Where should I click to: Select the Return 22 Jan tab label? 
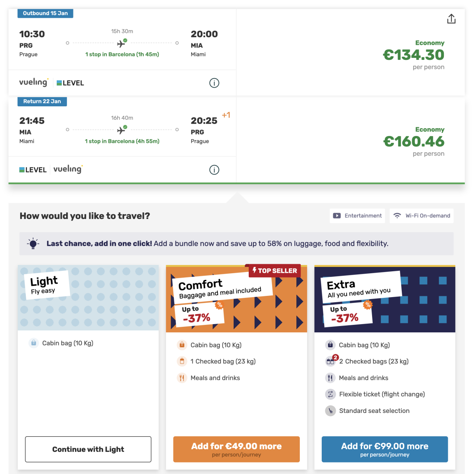point(42,102)
